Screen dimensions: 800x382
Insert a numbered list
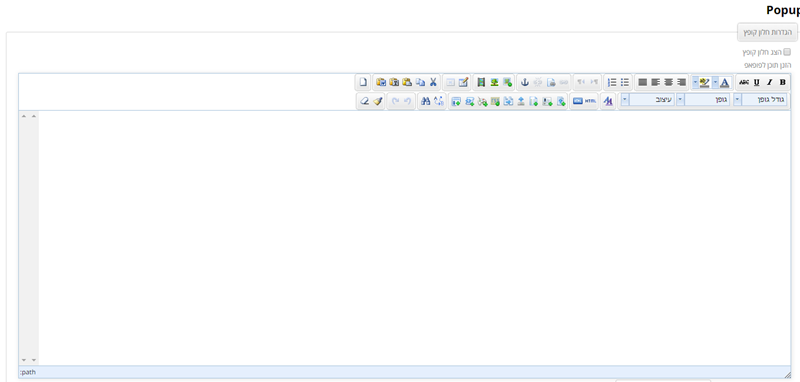pos(612,82)
